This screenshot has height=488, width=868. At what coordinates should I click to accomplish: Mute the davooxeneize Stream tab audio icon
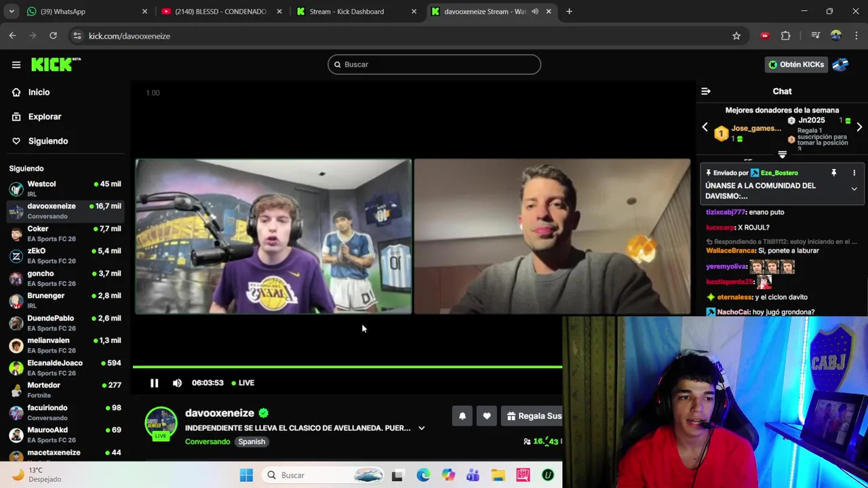pyautogui.click(x=534, y=12)
